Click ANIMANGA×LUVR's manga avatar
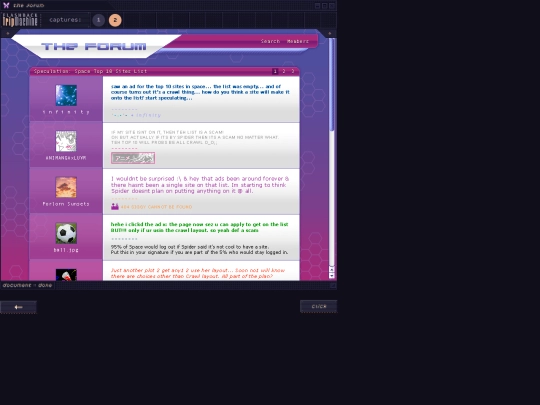 [x=66, y=141]
